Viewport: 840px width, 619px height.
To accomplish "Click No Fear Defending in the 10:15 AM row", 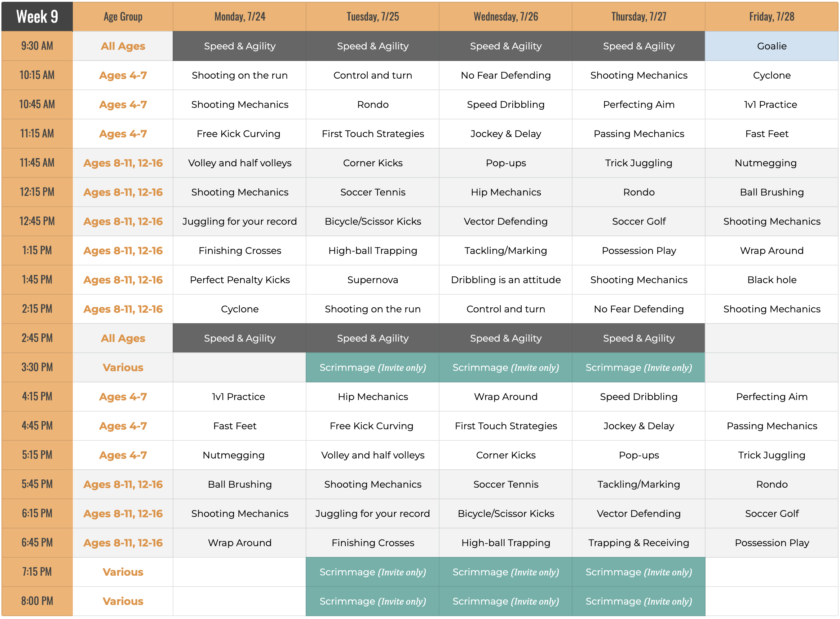I will click(x=505, y=75).
